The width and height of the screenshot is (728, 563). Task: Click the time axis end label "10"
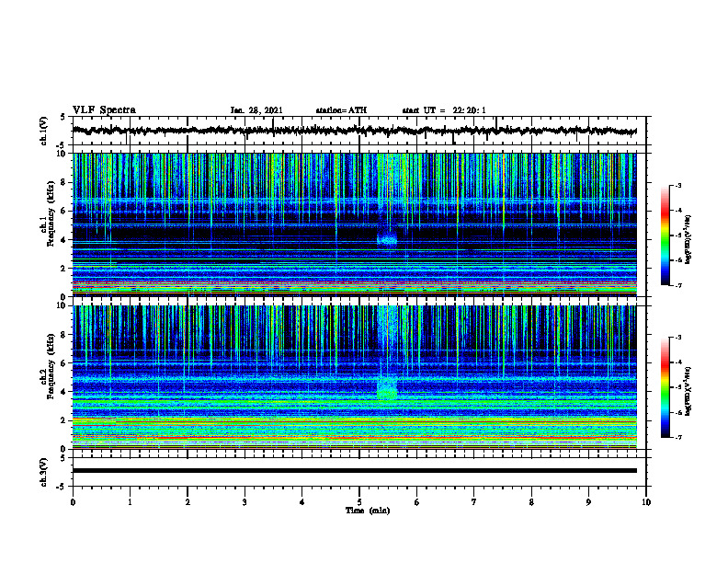(x=646, y=502)
